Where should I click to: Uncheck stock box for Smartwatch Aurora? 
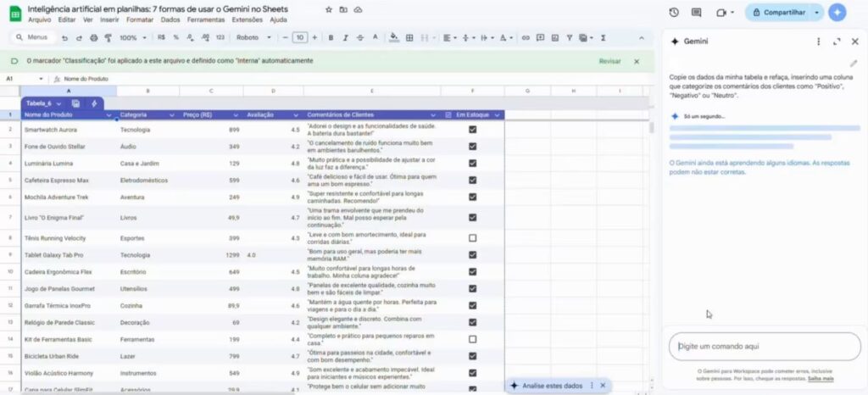[472, 130]
